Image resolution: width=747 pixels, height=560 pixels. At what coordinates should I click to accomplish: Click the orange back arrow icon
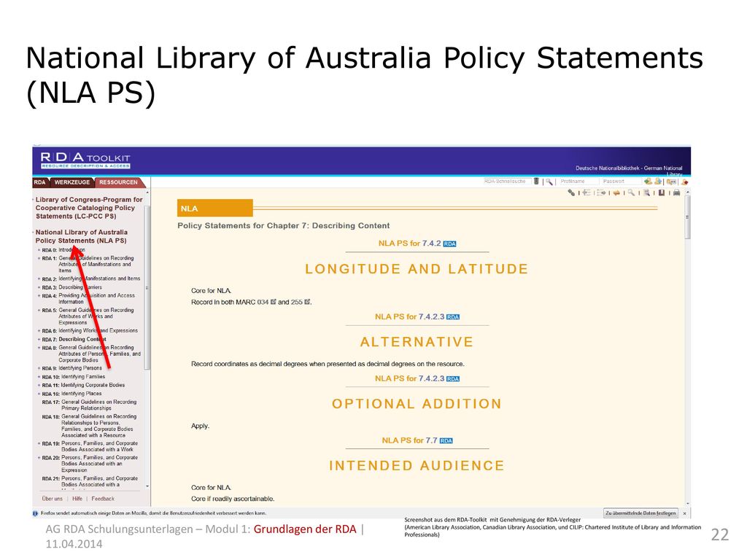point(616,192)
